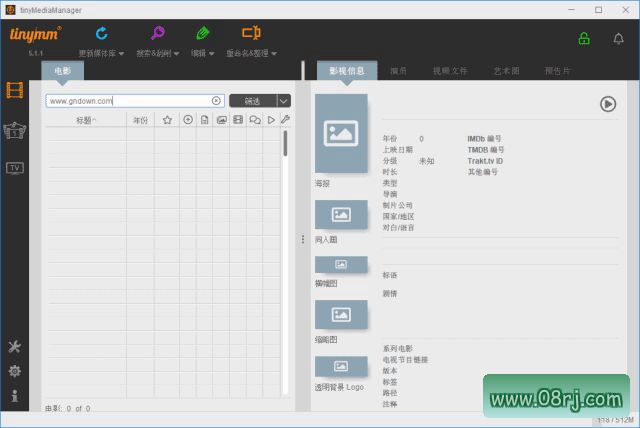Open the filter dropdown arrow beside 筛选
Screen dimensions: 640x428
[x=284, y=101]
